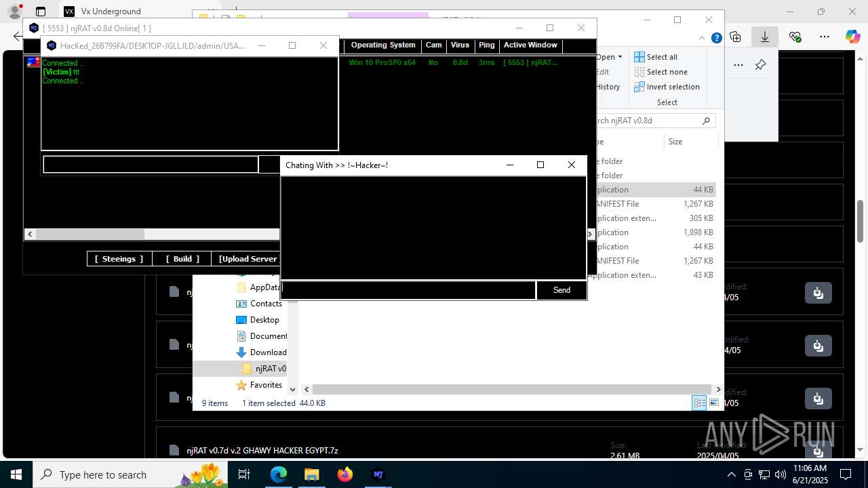Click the Operating System column header
The width and height of the screenshot is (868, 488).
pyautogui.click(x=383, y=45)
